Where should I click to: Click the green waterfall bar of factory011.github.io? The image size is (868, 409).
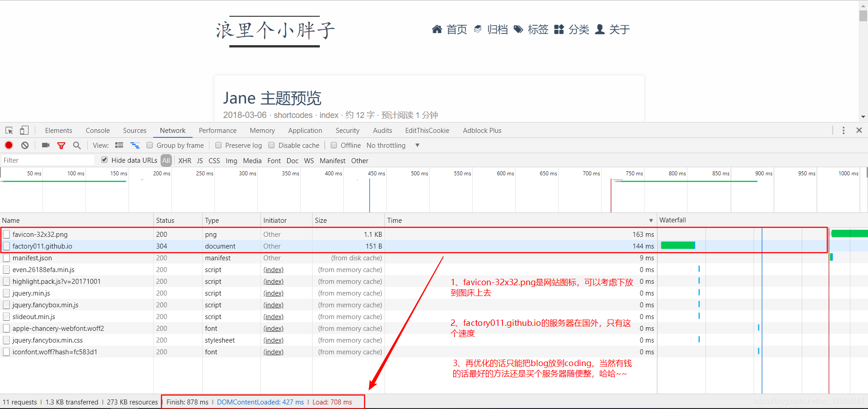(x=678, y=245)
